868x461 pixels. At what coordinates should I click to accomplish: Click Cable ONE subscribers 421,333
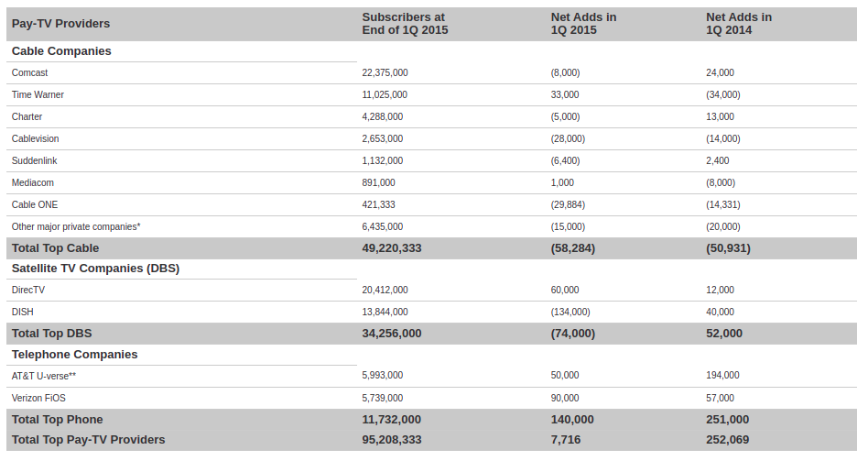point(378,204)
